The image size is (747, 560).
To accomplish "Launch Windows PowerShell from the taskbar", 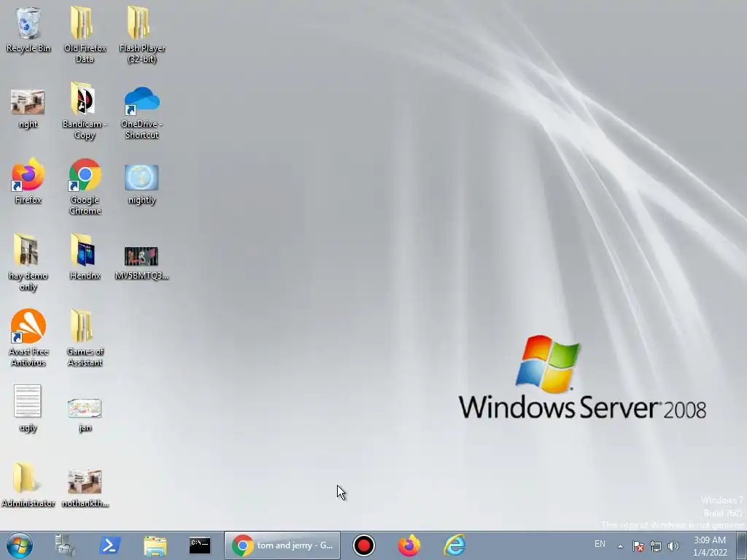I will point(109,545).
